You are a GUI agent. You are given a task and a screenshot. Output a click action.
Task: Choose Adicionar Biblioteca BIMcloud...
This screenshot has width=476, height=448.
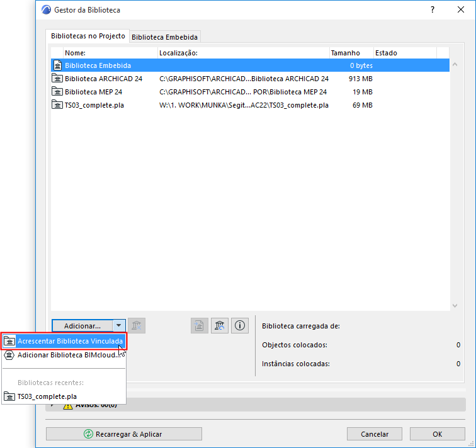point(64,355)
